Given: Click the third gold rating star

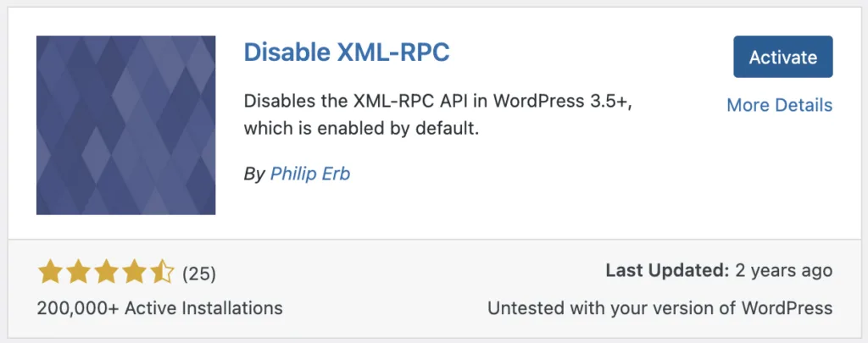Looking at the screenshot, I should (x=106, y=273).
